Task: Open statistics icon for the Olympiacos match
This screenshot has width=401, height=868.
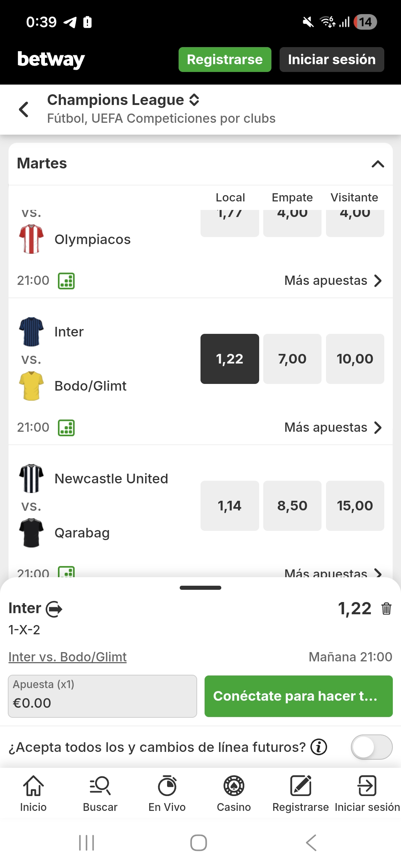Action: click(x=66, y=281)
